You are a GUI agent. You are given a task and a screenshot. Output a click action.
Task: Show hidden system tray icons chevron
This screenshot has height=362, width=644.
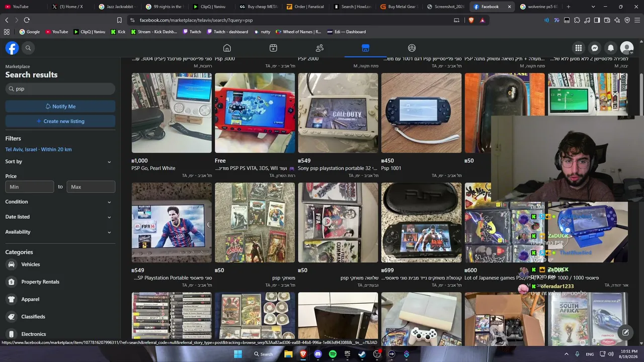[566, 354]
